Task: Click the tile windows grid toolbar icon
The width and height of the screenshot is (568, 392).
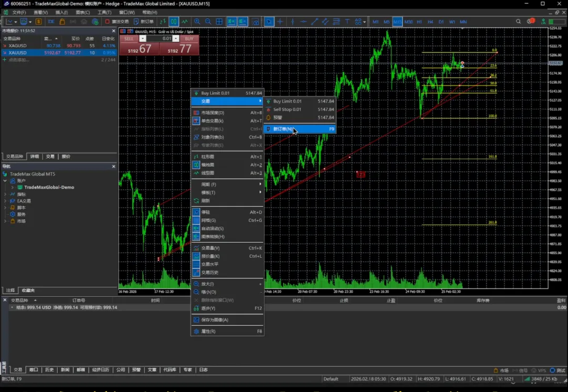Action: coord(219,22)
